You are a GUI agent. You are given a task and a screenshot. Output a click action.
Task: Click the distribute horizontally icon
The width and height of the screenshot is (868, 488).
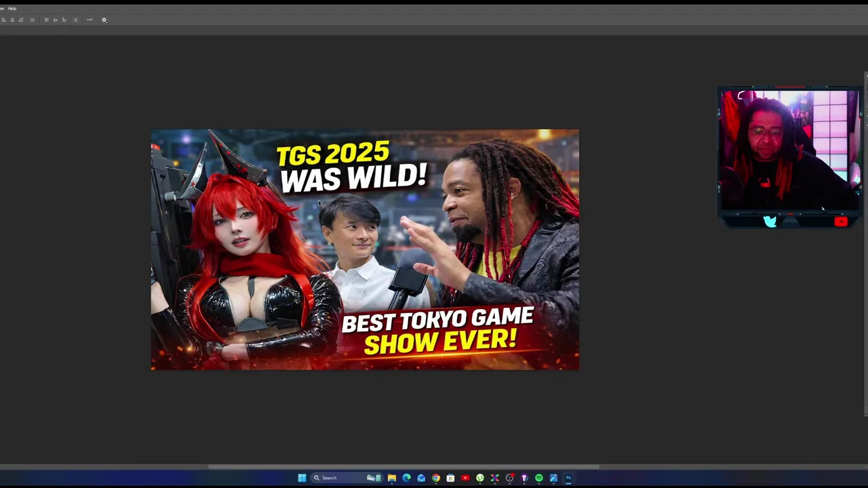point(75,20)
